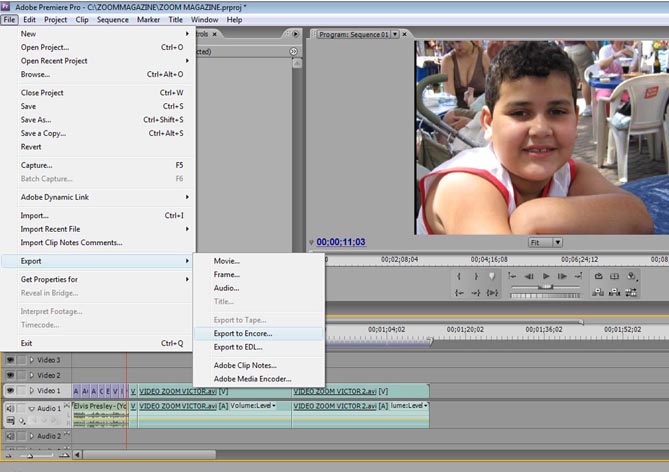Click the Set In Point icon
Screen dimensions: 669x472
click(x=460, y=276)
